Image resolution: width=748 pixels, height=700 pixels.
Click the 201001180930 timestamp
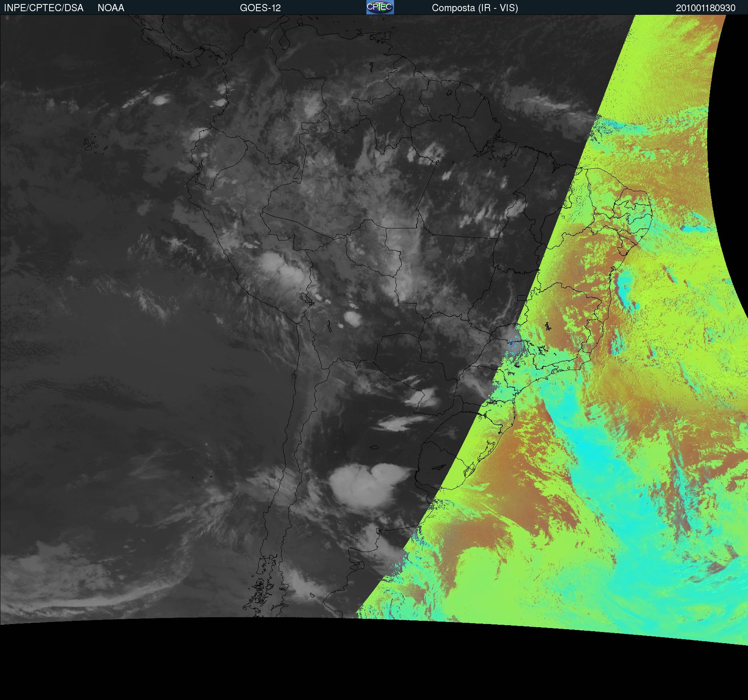click(x=706, y=8)
